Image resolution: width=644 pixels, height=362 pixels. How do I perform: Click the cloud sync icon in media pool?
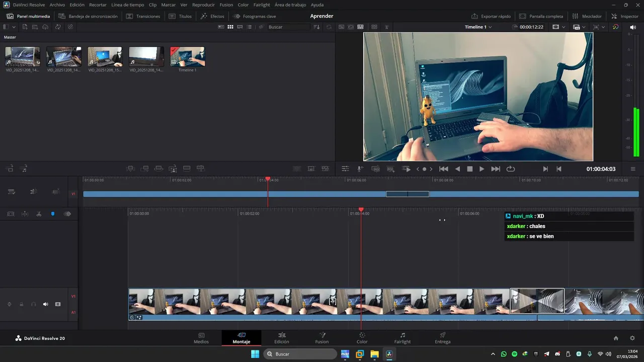pos(46,27)
